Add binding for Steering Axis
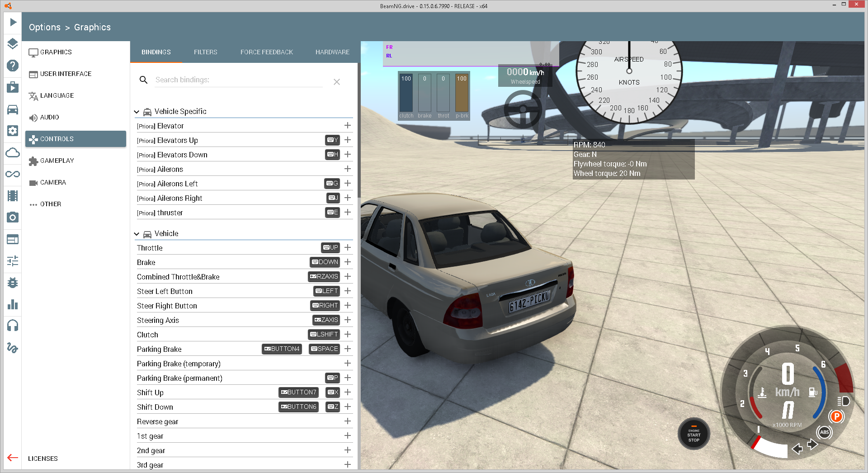The width and height of the screenshot is (868, 473). [348, 320]
